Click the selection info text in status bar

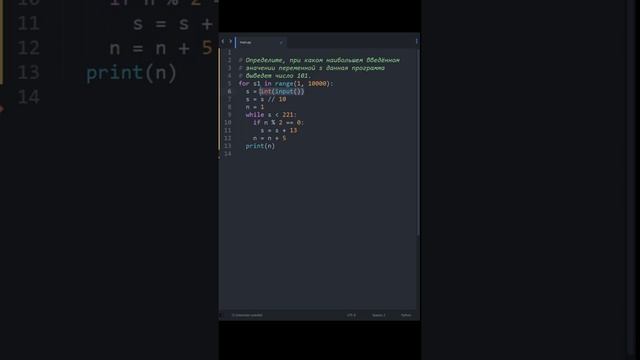[247, 315]
